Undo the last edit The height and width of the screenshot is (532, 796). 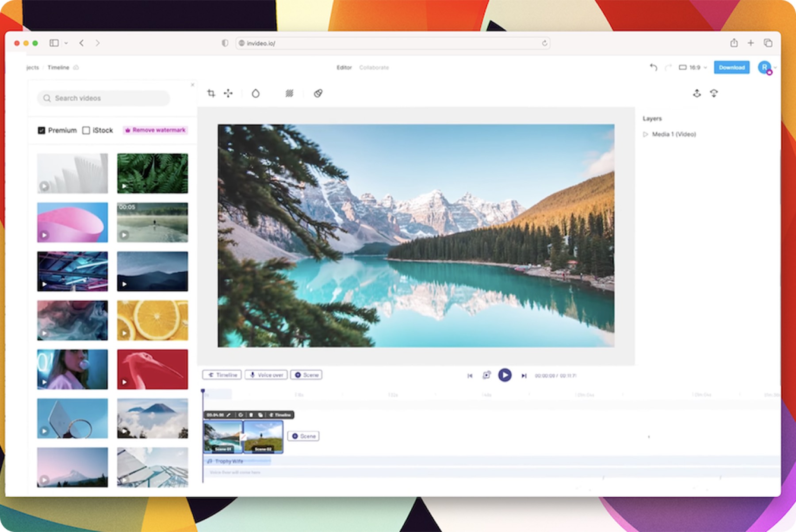coord(654,67)
